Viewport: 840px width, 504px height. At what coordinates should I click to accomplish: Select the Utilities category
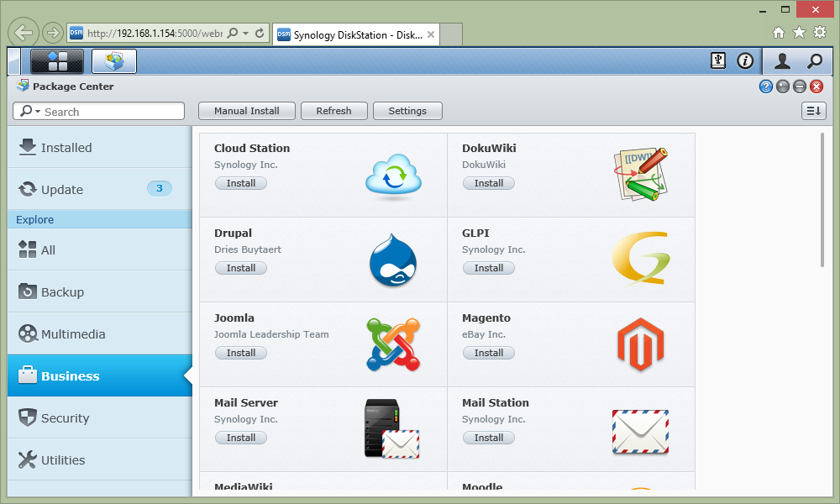click(100, 460)
